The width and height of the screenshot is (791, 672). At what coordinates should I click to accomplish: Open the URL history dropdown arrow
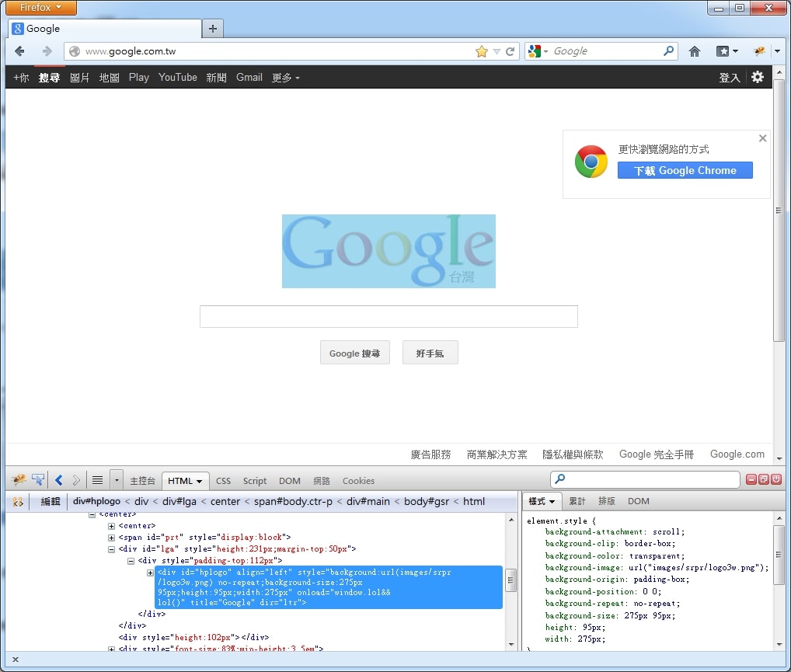tap(497, 51)
